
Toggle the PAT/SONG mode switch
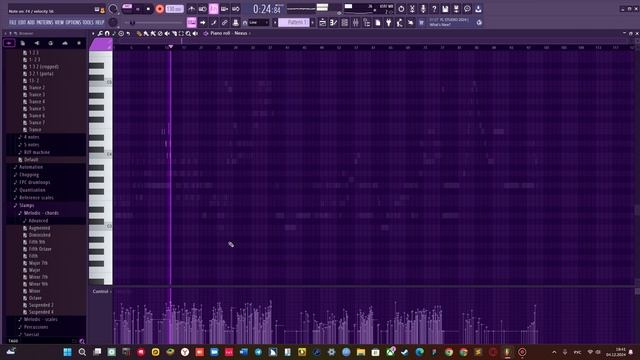click(x=127, y=9)
